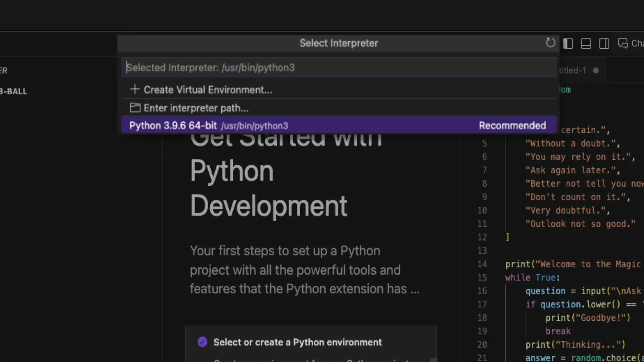The image size is (644, 362).
Task: Refresh the interpreter list
Action: (x=550, y=43)
